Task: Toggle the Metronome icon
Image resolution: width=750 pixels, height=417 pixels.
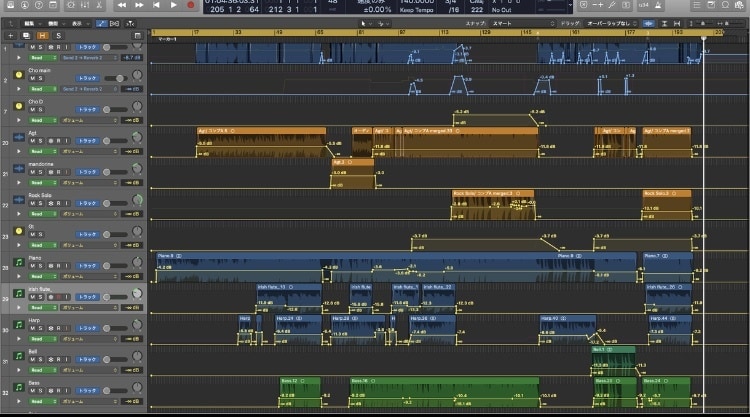Action: point(659,5)
